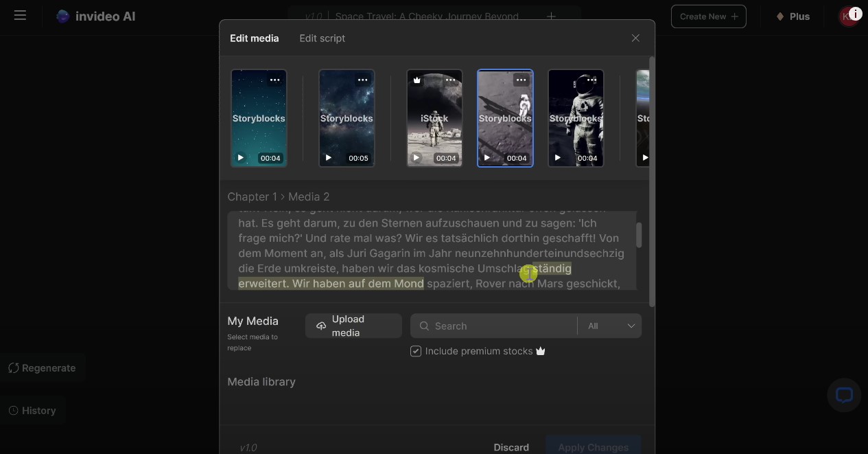This screenshot has width=868, height=454.
Task: Close the Edit media dialog
Action: coord(635,38)
